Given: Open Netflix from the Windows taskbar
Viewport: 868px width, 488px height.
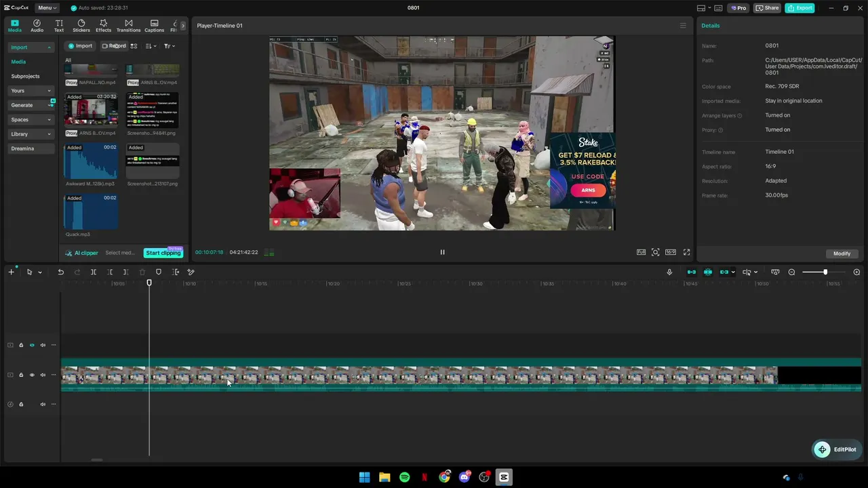Looking at the screenshot, I should (x=425, y=477).
